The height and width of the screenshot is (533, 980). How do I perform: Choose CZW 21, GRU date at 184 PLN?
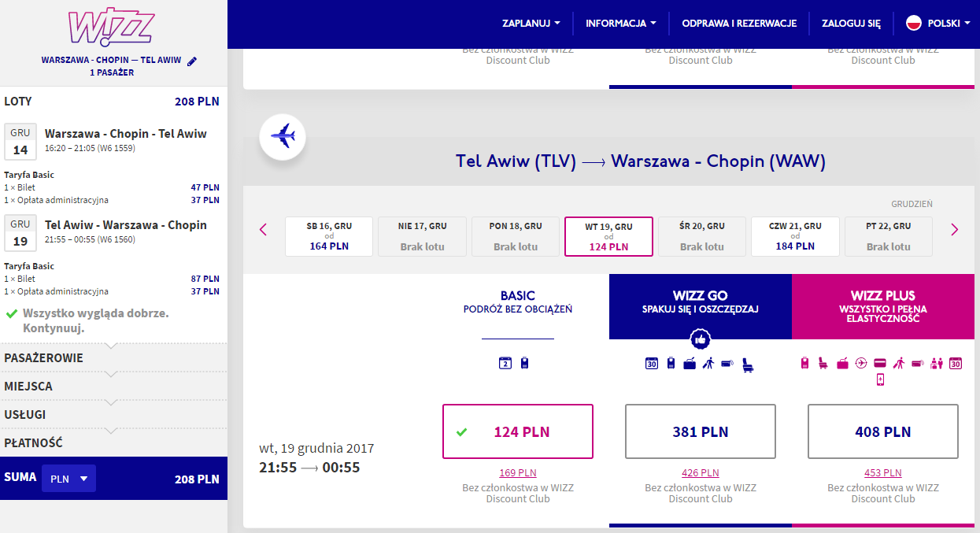coord(795,236)
